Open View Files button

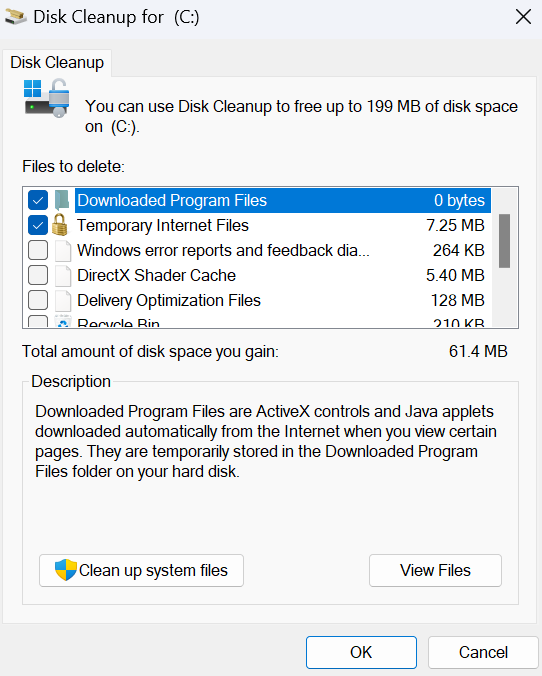tap(435, 570)
